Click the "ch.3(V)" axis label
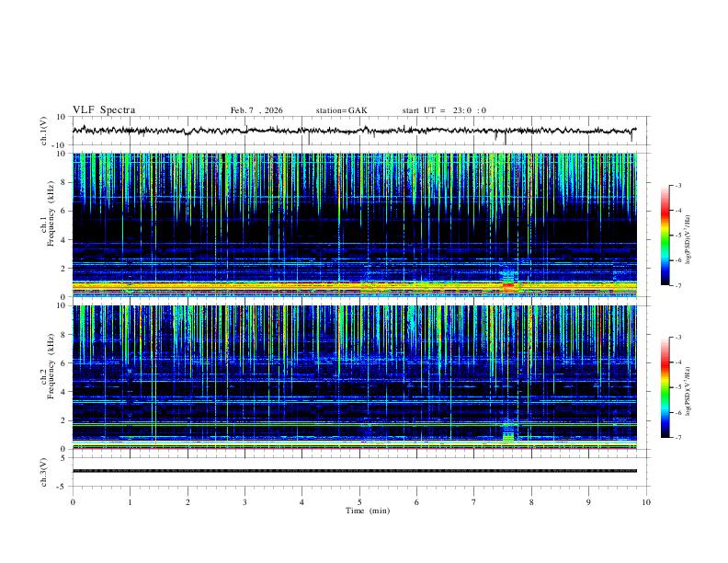728x563 pixels. [44, 472]
